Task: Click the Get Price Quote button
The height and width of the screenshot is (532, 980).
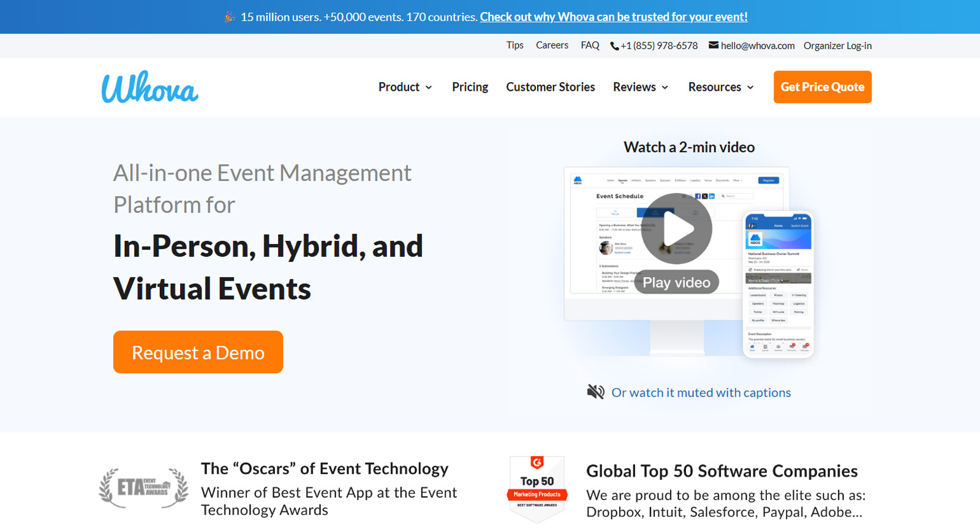Action: pyautogui.click(x=822, y=87)
